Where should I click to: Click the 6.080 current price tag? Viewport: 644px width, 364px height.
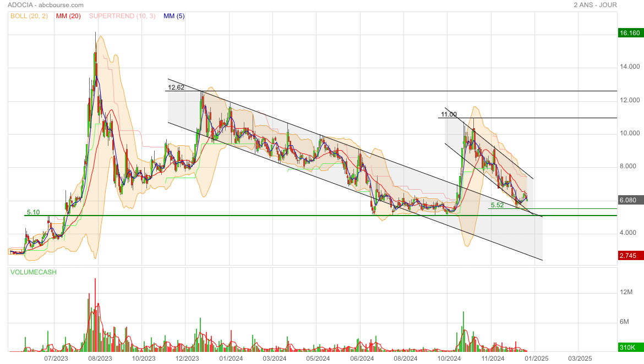(x=630, y=200)
